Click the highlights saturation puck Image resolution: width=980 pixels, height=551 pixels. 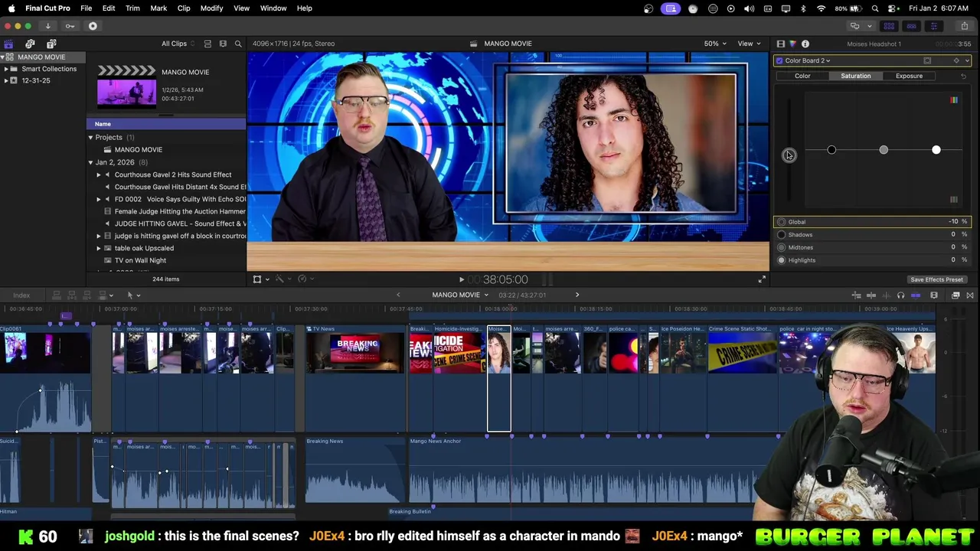point(936,150)
